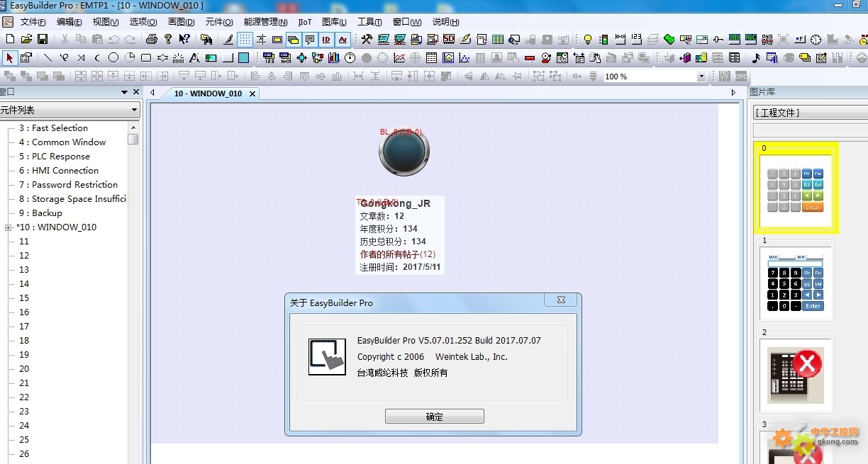The image size is (868, 464).
Task: Open the 说明 menu
Action: click(445, 22)
